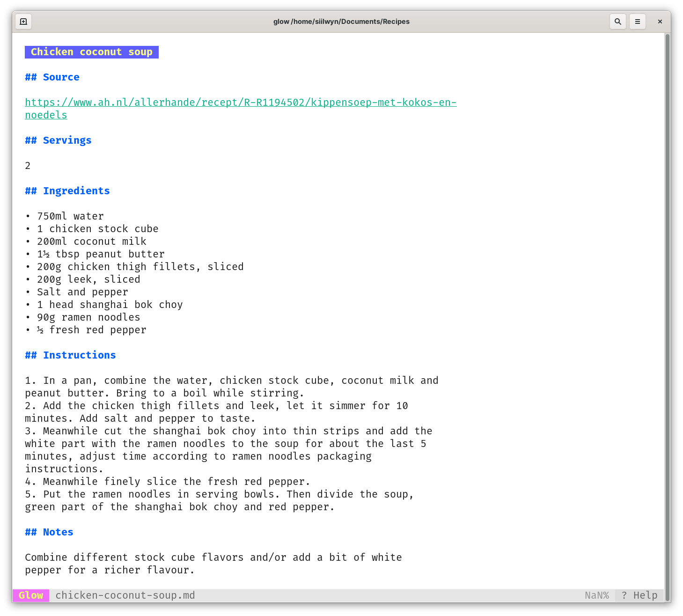Click the Glow label in status bar
This screenshot has height=616, width=683.
pyautogui.click(x=31, y=595)
